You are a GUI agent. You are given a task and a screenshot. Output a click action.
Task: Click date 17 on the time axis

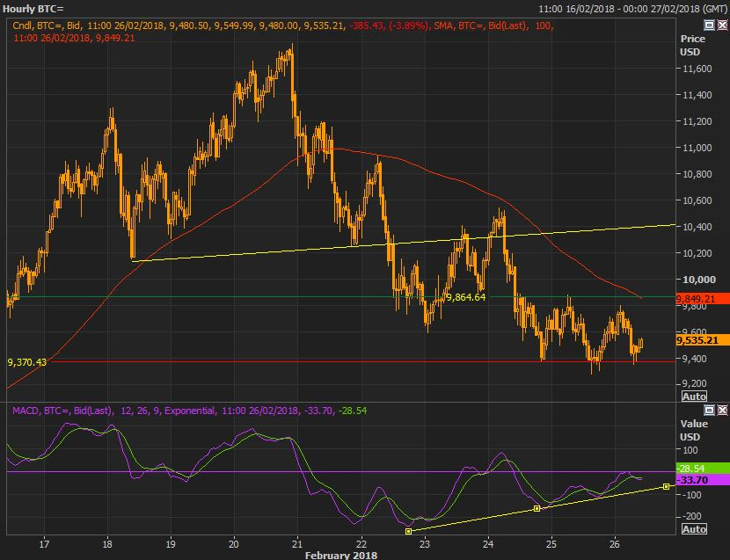[x=44, y=543]
